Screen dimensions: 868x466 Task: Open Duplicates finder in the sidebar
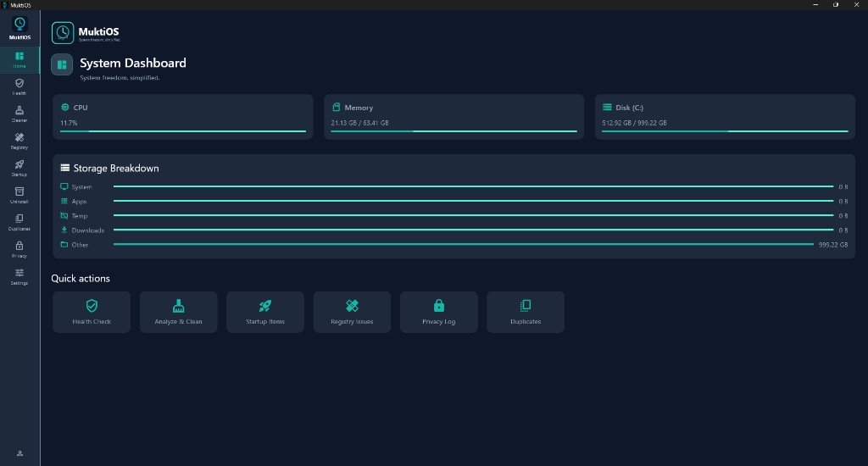click(x=19, y=223)
